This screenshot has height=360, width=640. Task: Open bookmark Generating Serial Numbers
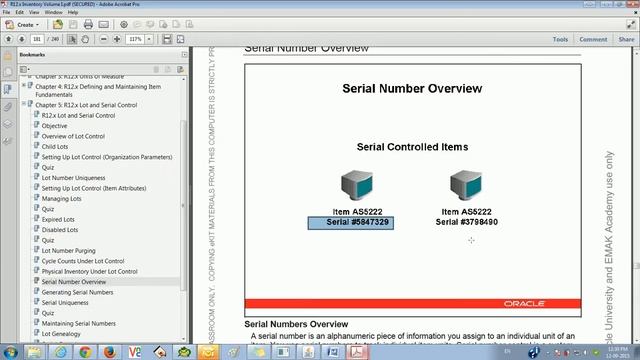(78, 292)
